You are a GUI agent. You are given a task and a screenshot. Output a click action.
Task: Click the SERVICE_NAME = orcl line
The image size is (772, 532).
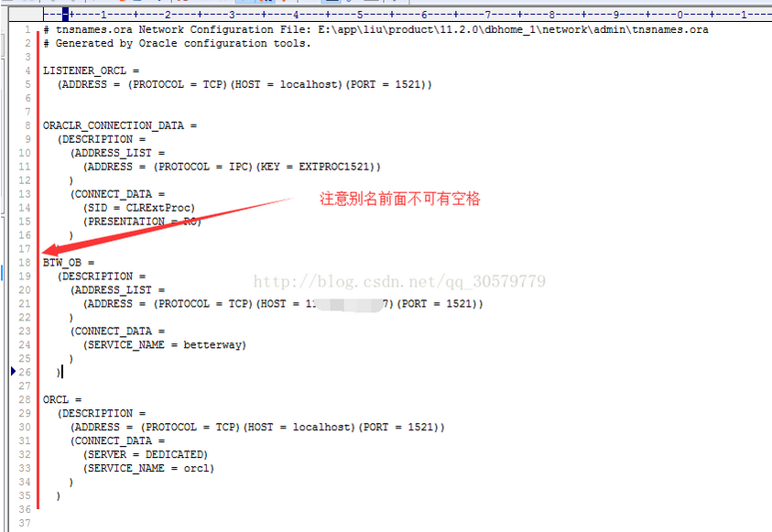(148, 468)
